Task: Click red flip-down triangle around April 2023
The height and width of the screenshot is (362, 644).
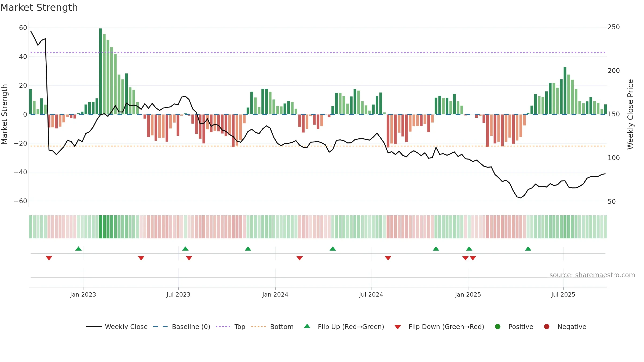Action: coord(141,258)
